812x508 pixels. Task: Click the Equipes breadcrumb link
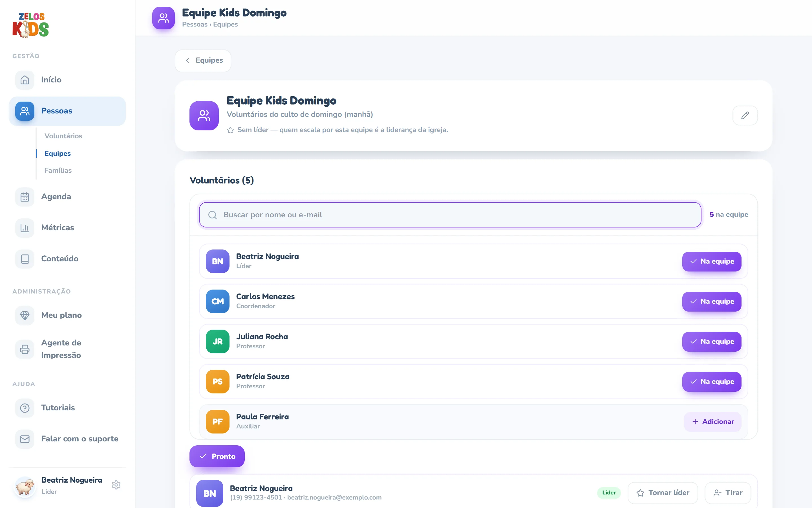pyautogui.click(x=225, y=25)
